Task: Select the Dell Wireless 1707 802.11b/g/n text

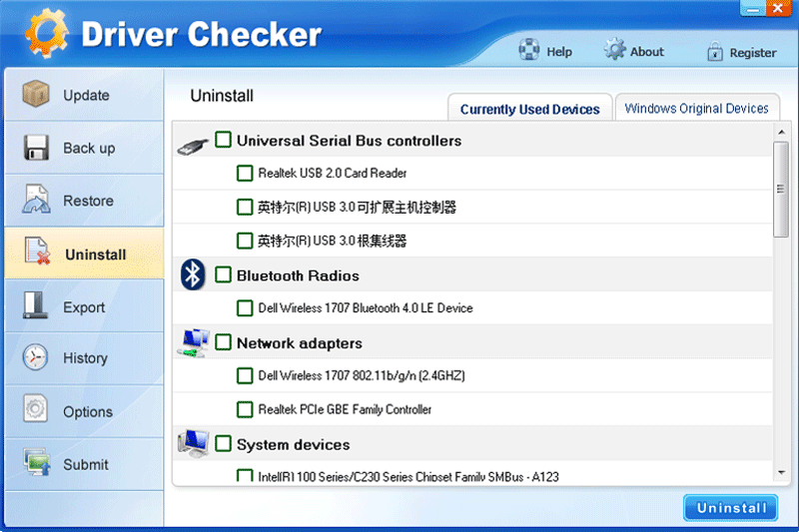Action: [362, 375]
